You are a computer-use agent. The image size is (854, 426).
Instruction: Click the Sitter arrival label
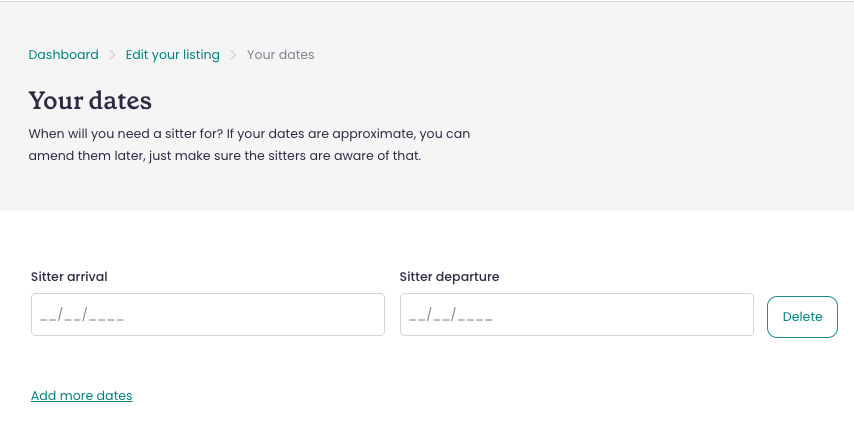pos(69,276)
